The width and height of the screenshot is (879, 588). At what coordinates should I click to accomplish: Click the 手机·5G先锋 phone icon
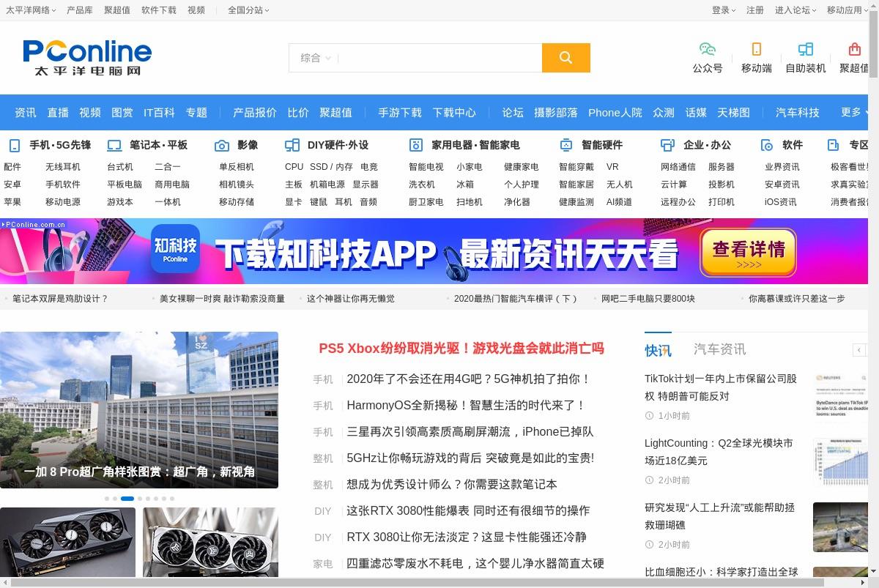(15, 145)
